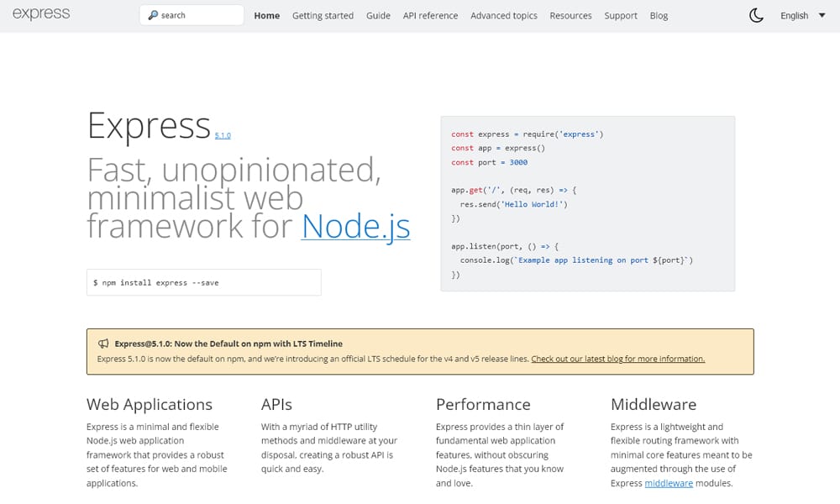This screenshot has width=840, height=504.
Task: Visit the Advanced topics section
Action: point(503,15)
